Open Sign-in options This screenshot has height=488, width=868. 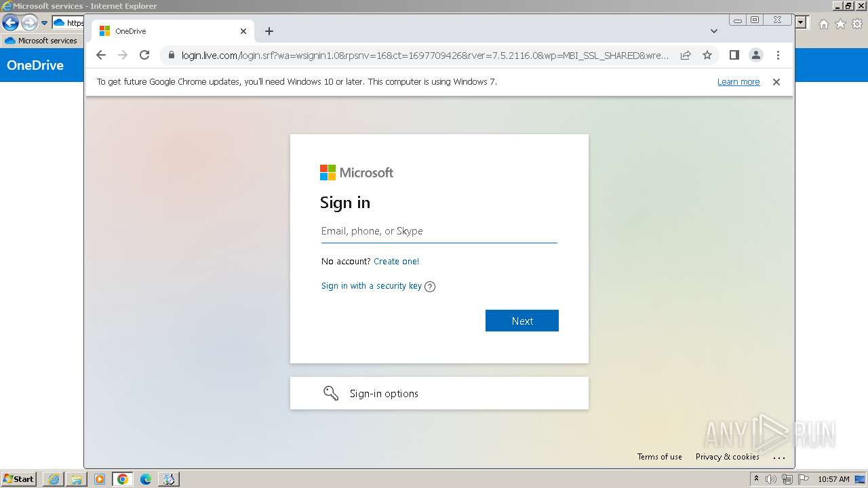pos(439,393)
